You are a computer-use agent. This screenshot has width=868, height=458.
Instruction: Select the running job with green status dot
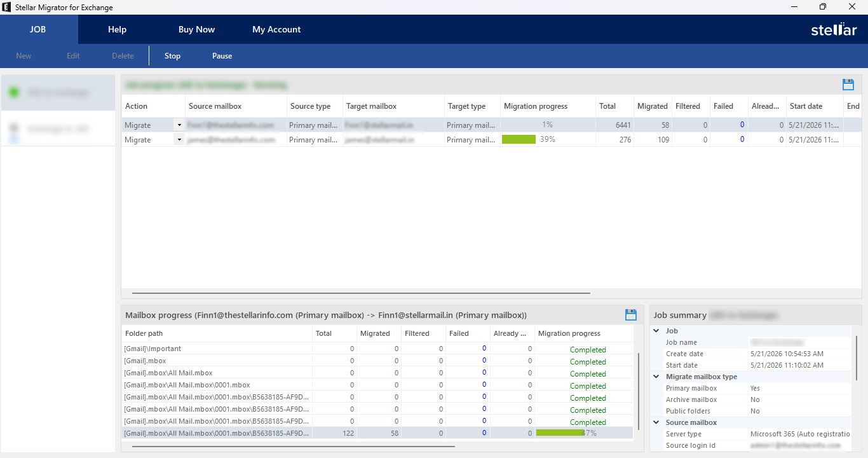point(58,92)
